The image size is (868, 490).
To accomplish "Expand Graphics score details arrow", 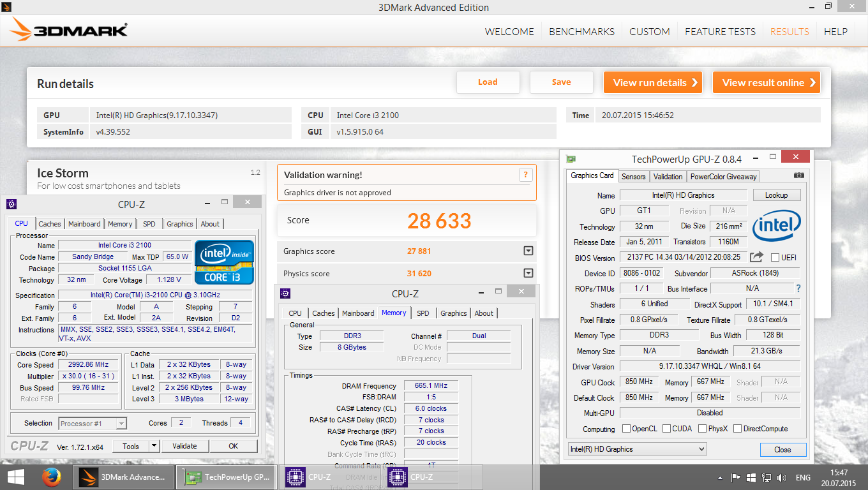I will [x=528, y=251].
